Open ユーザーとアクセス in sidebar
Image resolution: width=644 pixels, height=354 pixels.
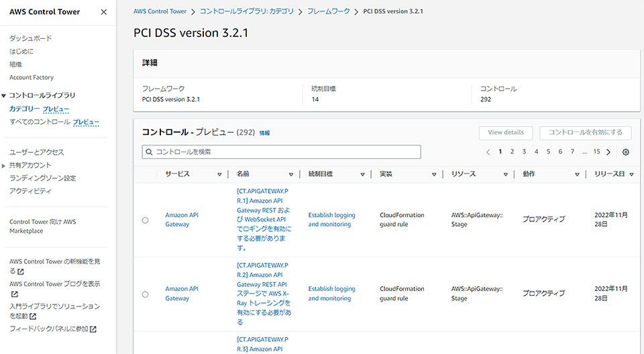36,152
